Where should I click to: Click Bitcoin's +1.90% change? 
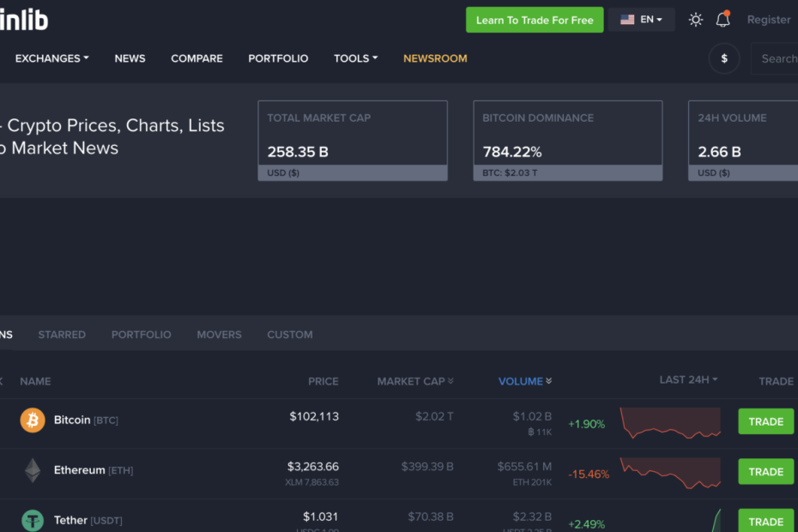(x=586, y=424)
